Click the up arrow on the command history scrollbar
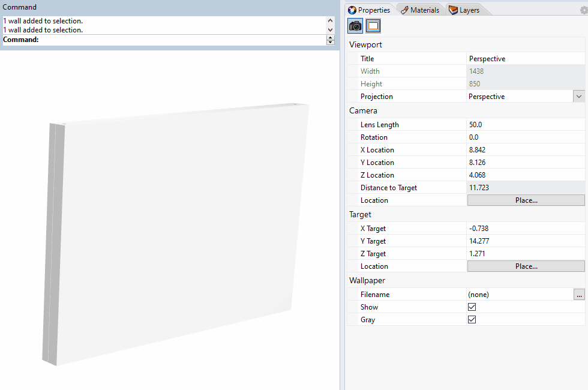 tap(330, 20)
